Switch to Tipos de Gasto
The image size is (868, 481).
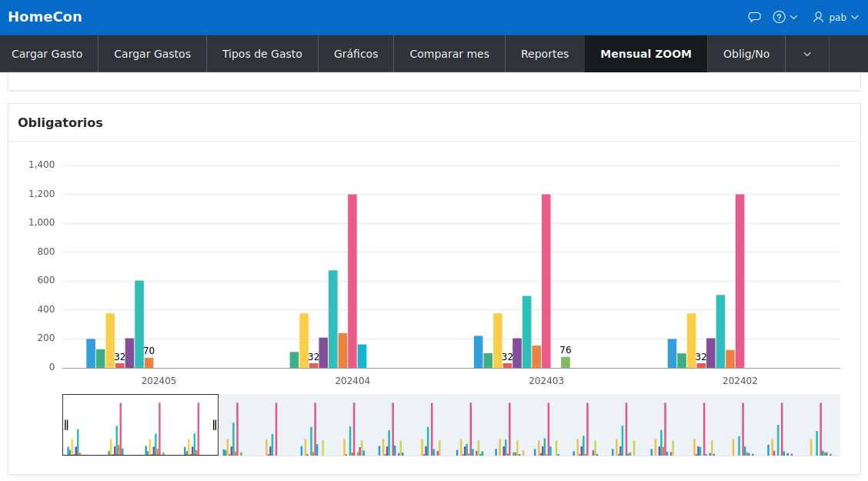262,54
